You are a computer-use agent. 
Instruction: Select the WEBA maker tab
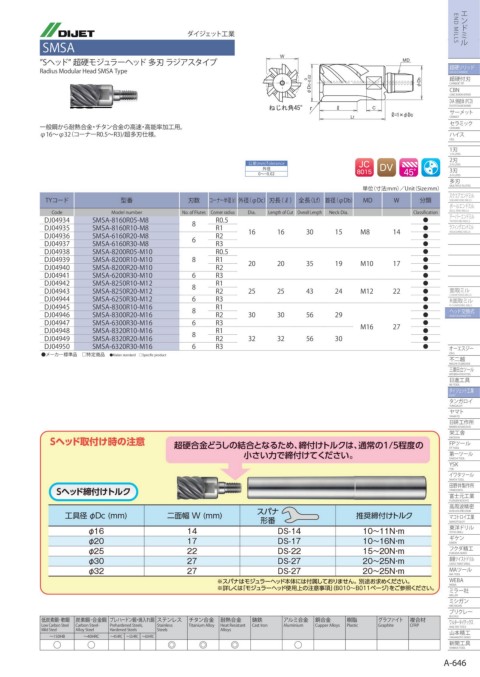point(464,582)
